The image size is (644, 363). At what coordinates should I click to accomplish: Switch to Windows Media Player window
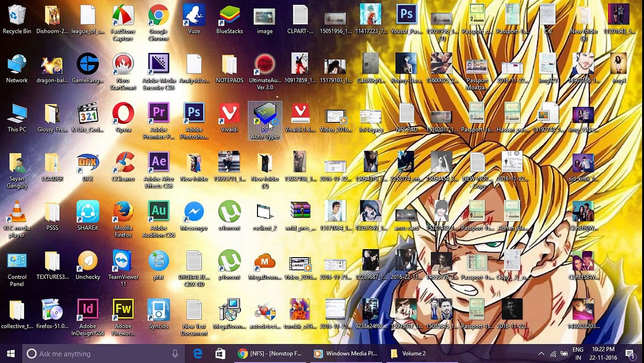[345, 353]
